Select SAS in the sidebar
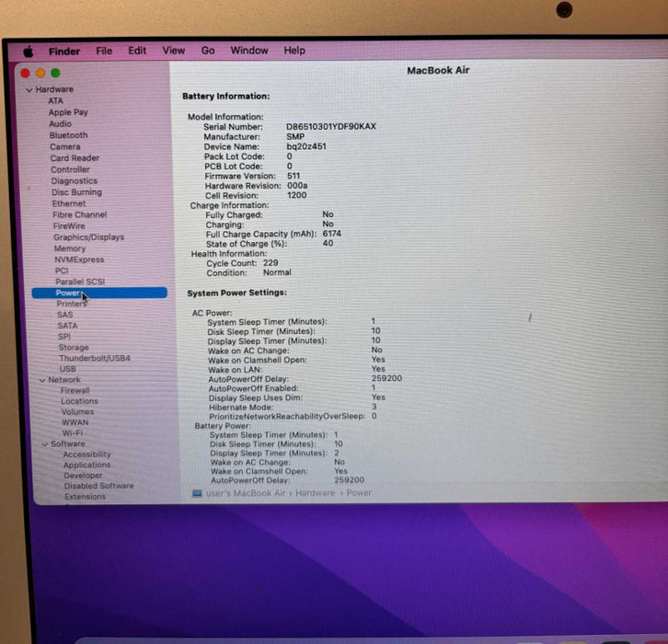 [65, 315]
